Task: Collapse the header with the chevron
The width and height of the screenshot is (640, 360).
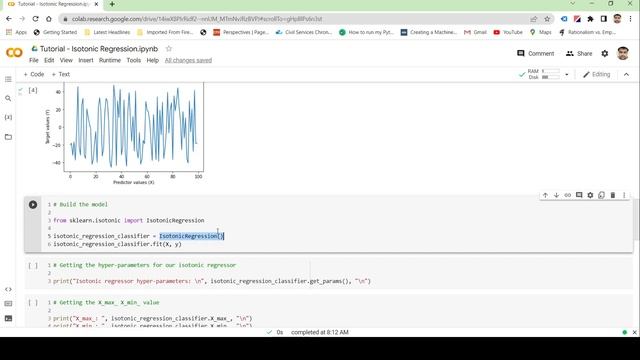Action: 627,74
